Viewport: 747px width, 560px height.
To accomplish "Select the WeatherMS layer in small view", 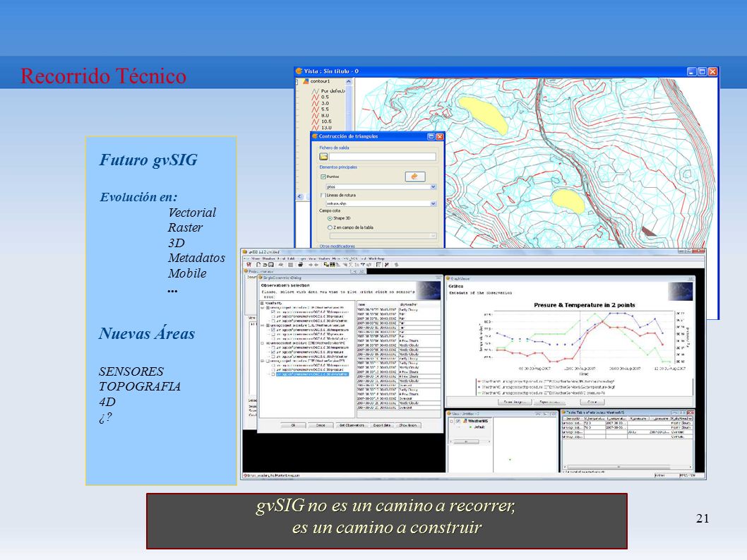I will pyautogui.click(x=478, y=422).
